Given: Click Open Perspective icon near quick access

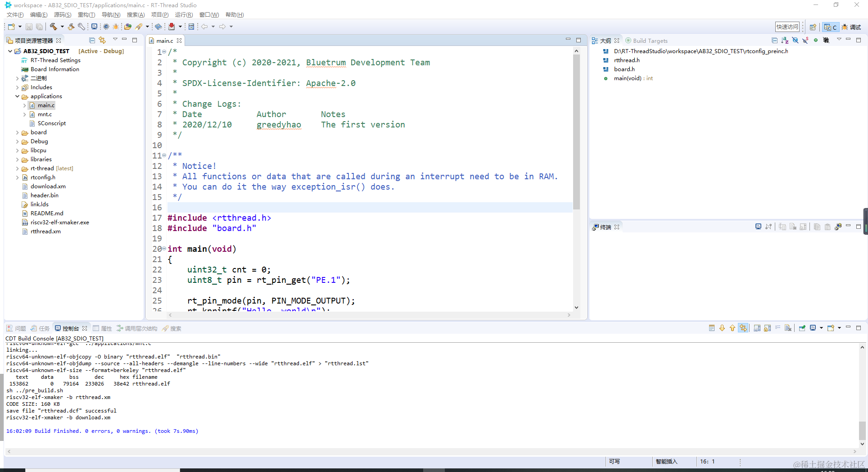Looking at the screenshot, I should (x=813, y=27).
